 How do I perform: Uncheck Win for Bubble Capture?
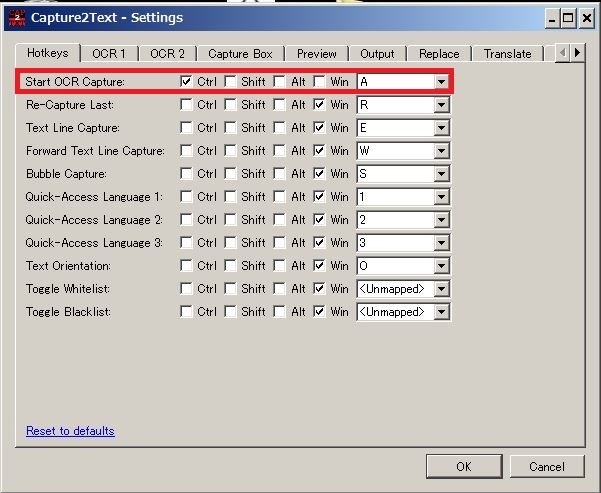319,173
